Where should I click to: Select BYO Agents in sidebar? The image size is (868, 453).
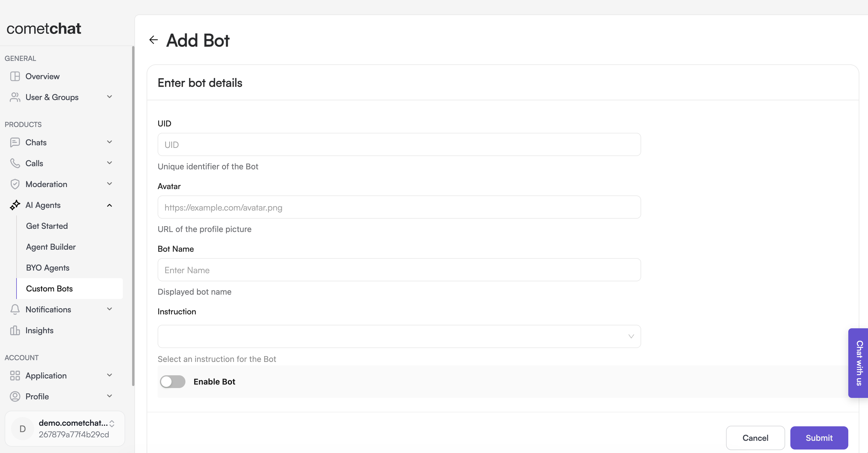48,268
